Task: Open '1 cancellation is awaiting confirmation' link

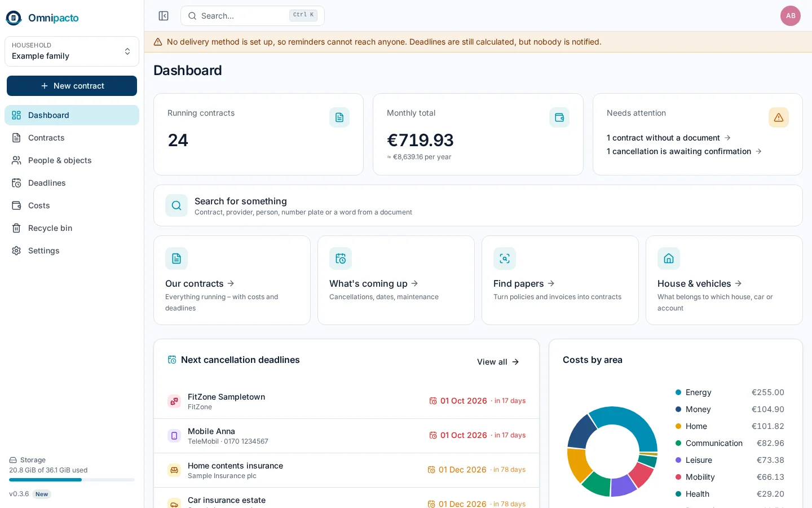Action: coord(684,151)
